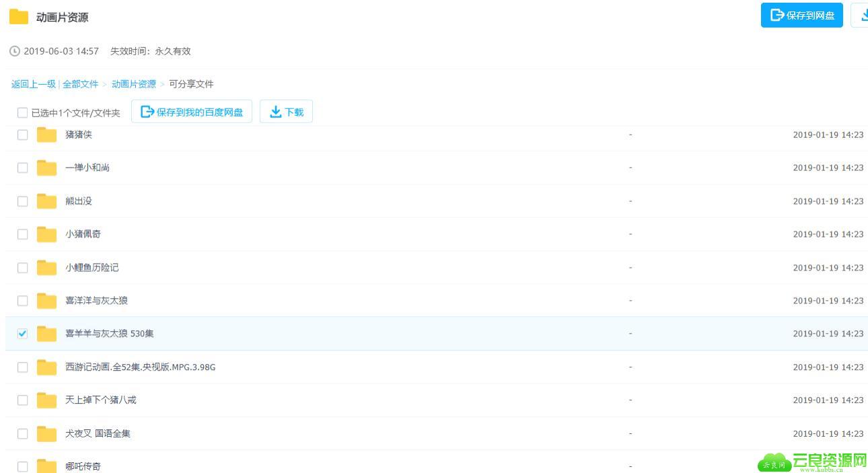Click the folder icon for 猪猪侠
868x473 pixels.
[x=46, y=135]
